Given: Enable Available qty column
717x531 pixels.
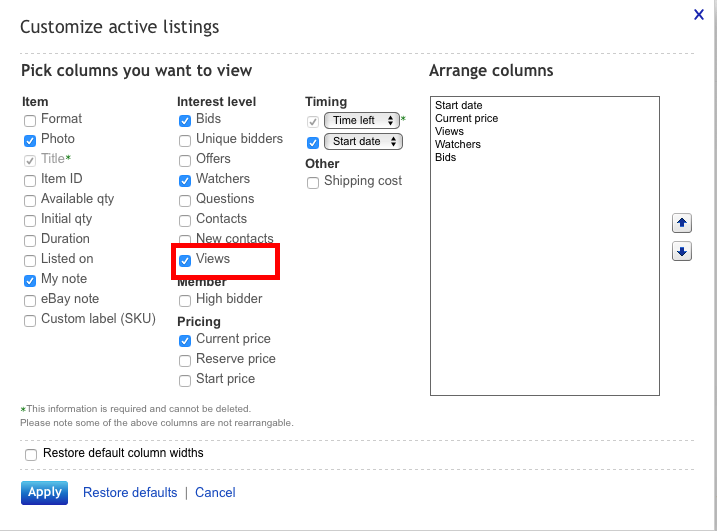Looking at the screenshot, I should tap(30, 201).
